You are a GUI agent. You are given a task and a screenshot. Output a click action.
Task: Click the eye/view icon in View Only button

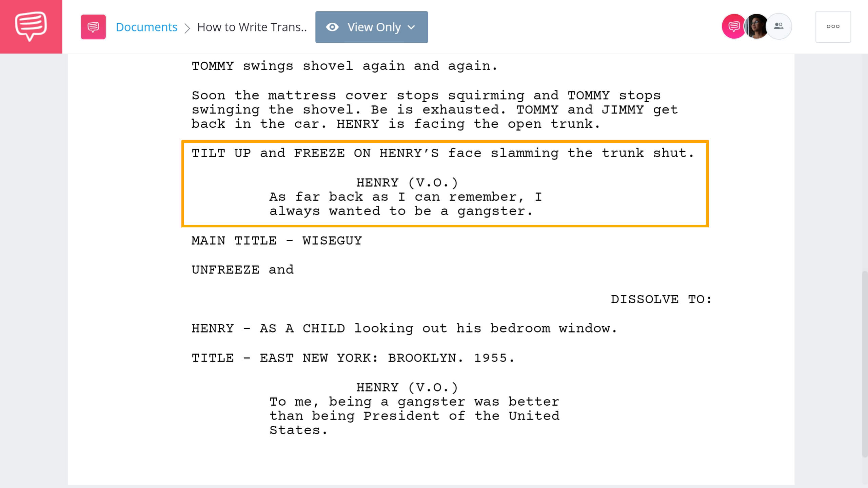(332, 27)
